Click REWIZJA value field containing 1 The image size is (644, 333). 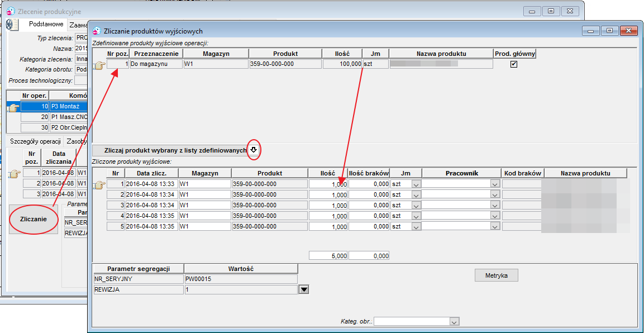241,290
